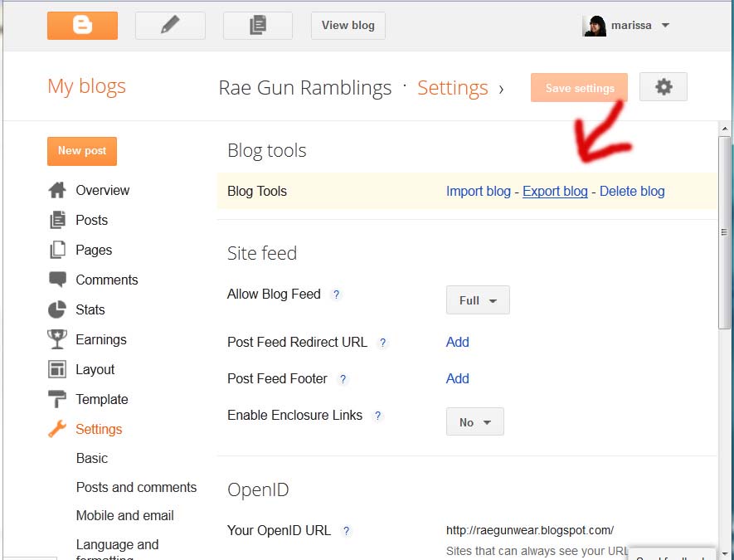Click the Settings wrench icon

click(57, 429)
